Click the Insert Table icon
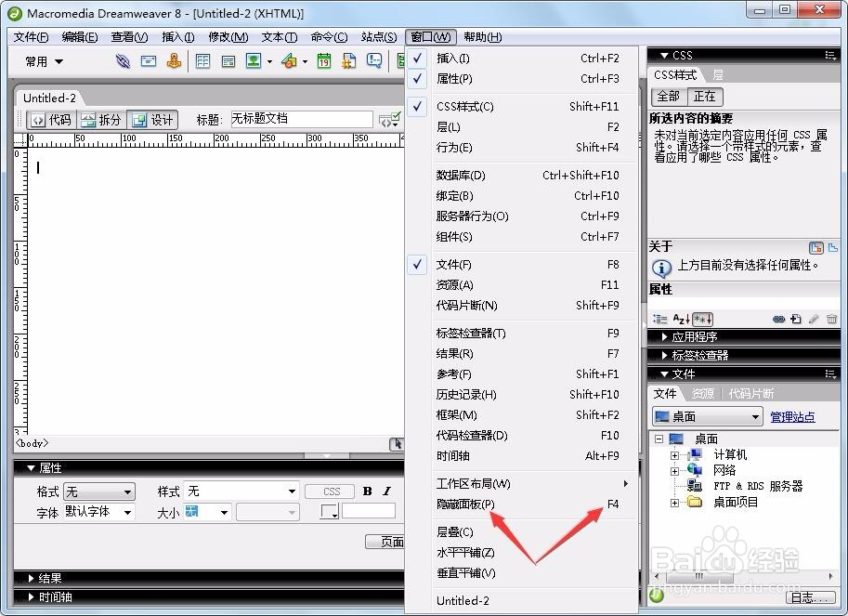This screenshot has width=848, height=616. [202, 61]
